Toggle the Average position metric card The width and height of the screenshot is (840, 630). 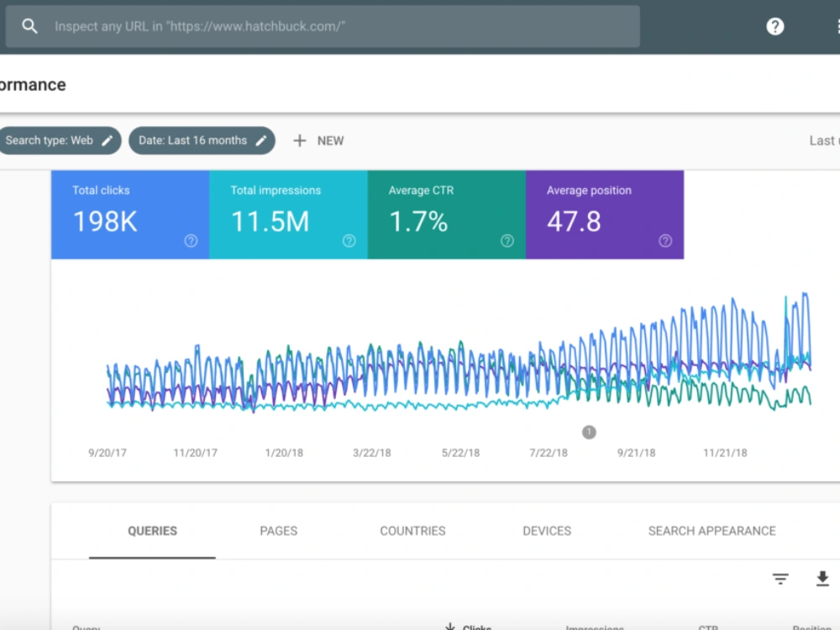(x=604, y=215)
